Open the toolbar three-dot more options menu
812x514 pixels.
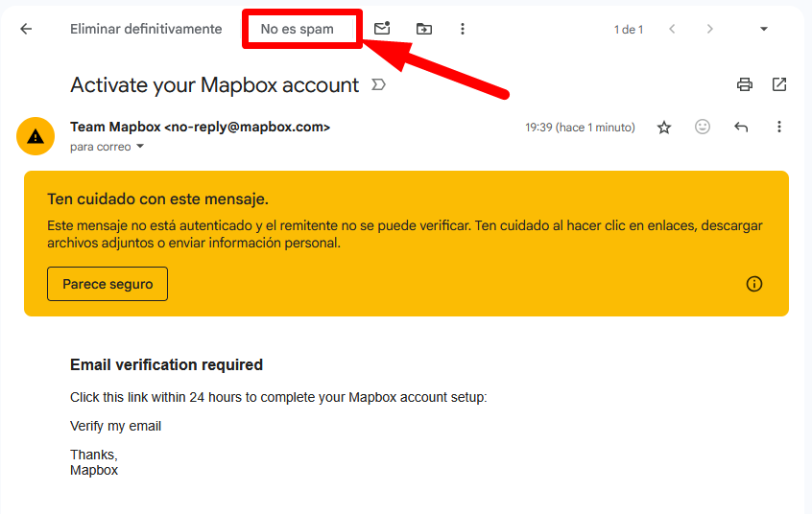tap(463, 29)
